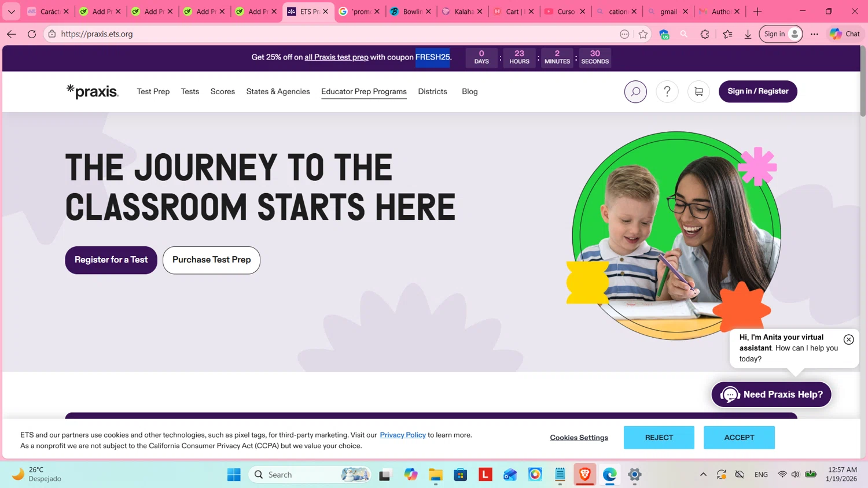Open the volume speaker tray icon
868x488 pixels.
point(796,475)
